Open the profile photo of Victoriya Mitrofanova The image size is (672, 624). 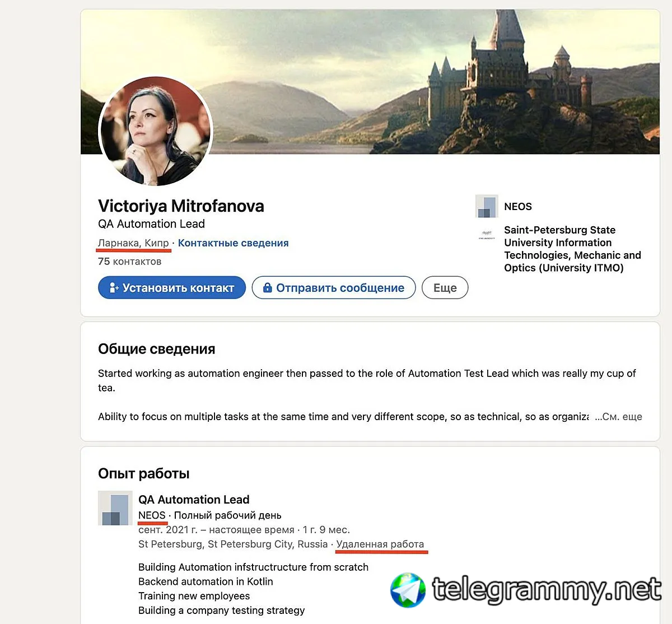point(156,131)
